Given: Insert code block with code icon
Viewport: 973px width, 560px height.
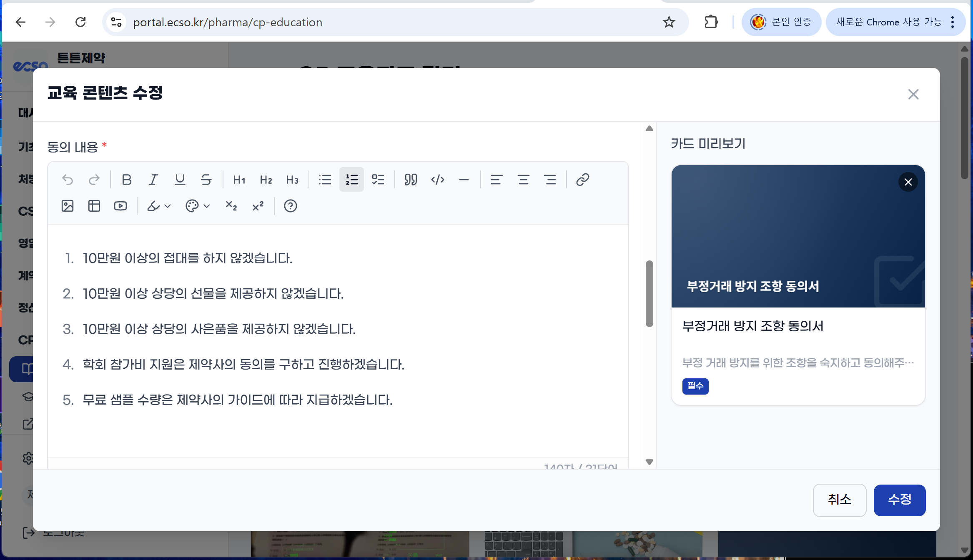Looking at the screenshot, I should [x=437, y=180].
